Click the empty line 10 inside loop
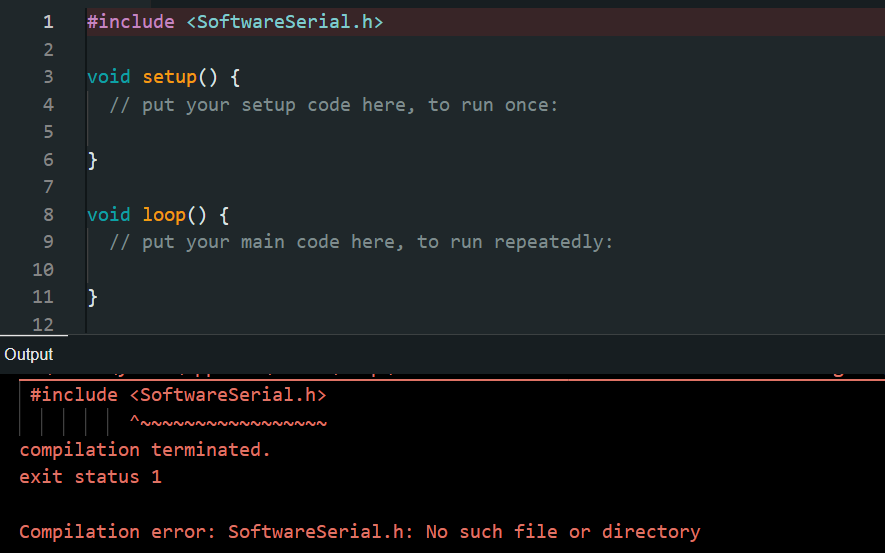The image size is (885, 553). coord(300,269)
